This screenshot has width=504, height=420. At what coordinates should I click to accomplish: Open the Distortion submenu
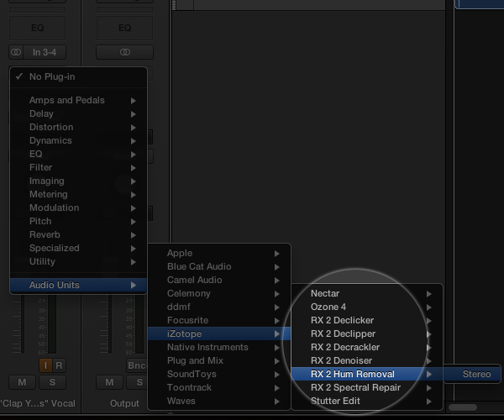(x=78, y=127)
